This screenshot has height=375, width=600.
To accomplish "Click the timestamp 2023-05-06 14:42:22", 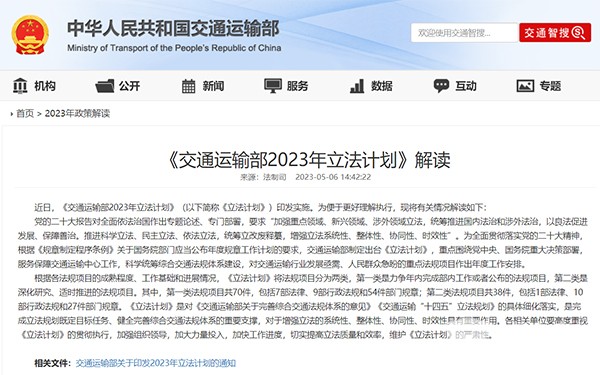I will pyautogui.click(x=333, y=177).
